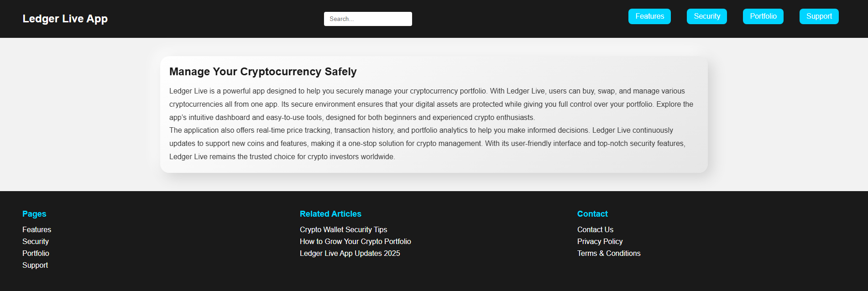Select the Manage Your Cryptocurrency Safely heading
868x291 pixels.
[x=263, y=72]
